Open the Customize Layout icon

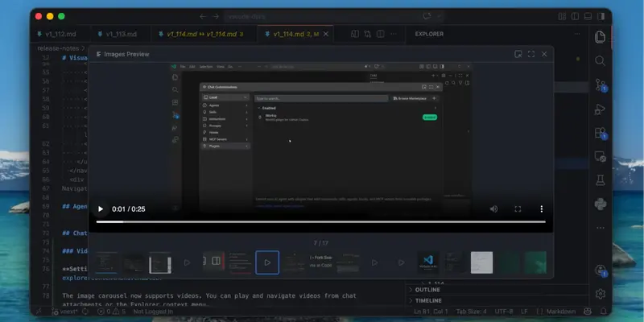coord(562,16)
